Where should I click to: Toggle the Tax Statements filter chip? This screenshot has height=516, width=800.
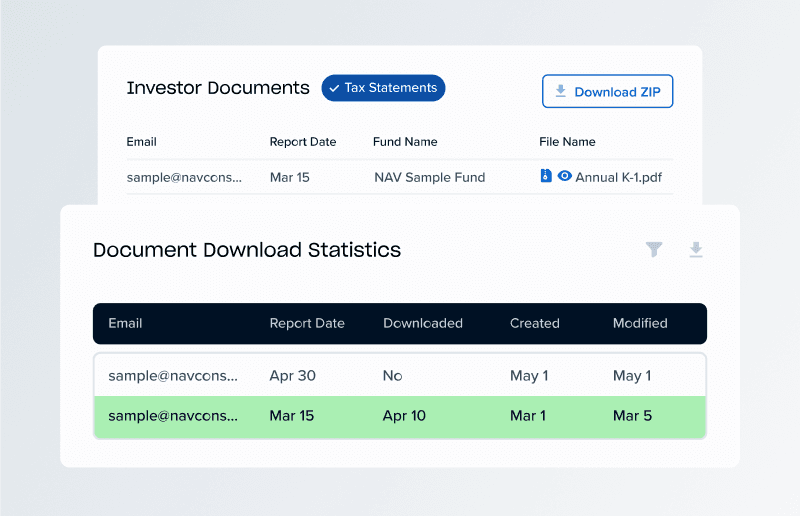tap(383, 88)
